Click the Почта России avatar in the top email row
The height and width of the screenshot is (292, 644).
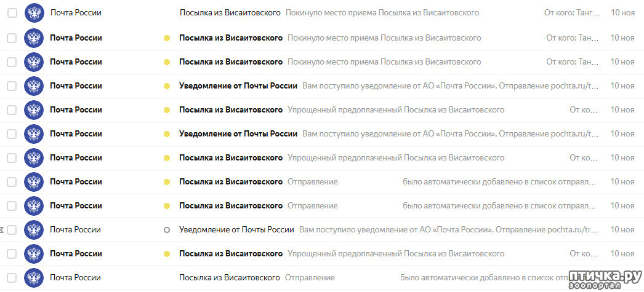tap(33, 13)
